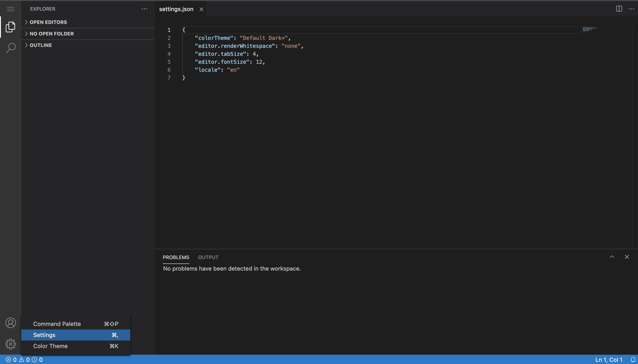Viewport: 638px width, 364px height.
Task: Click the "Default Dark+" value
Action: point(264,38)
